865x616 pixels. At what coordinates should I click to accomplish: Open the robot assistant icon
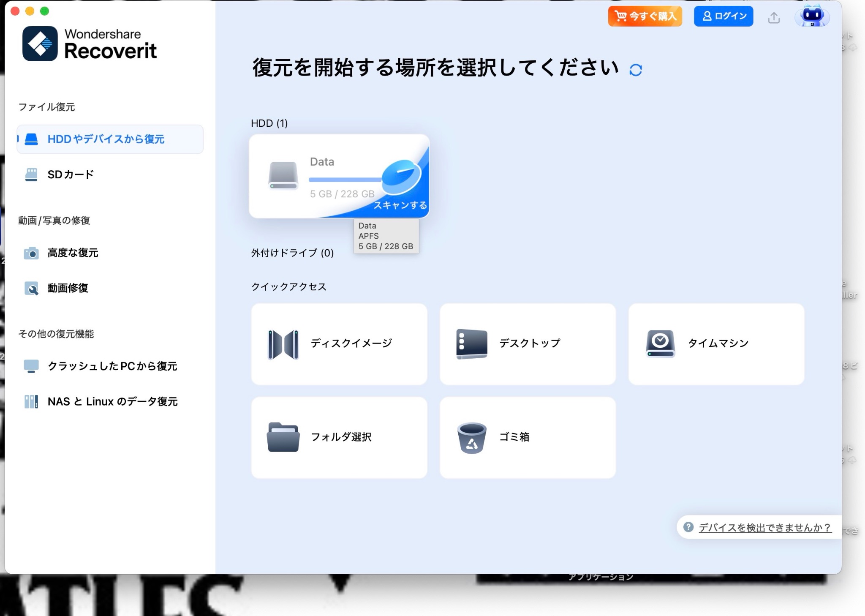click(x=812, y=16)
